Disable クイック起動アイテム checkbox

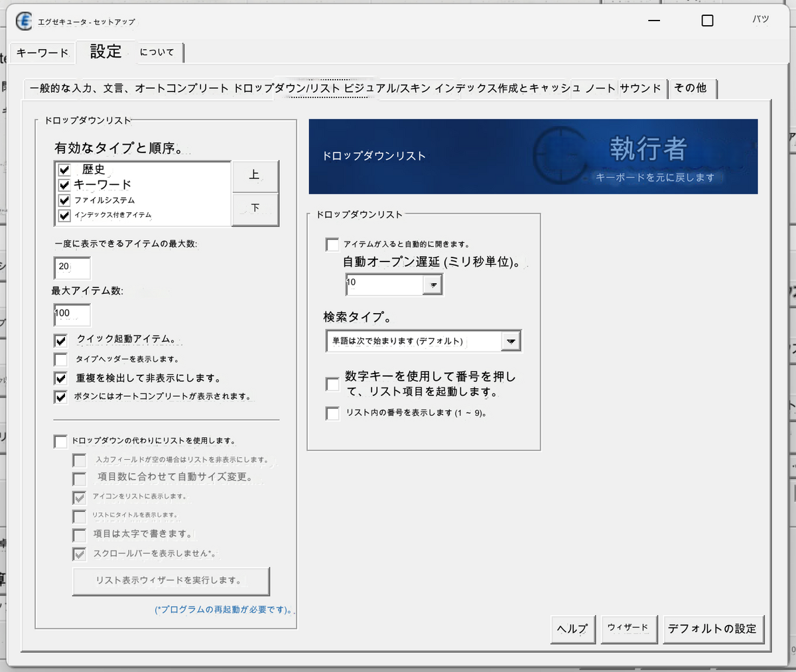pos(61,340)
